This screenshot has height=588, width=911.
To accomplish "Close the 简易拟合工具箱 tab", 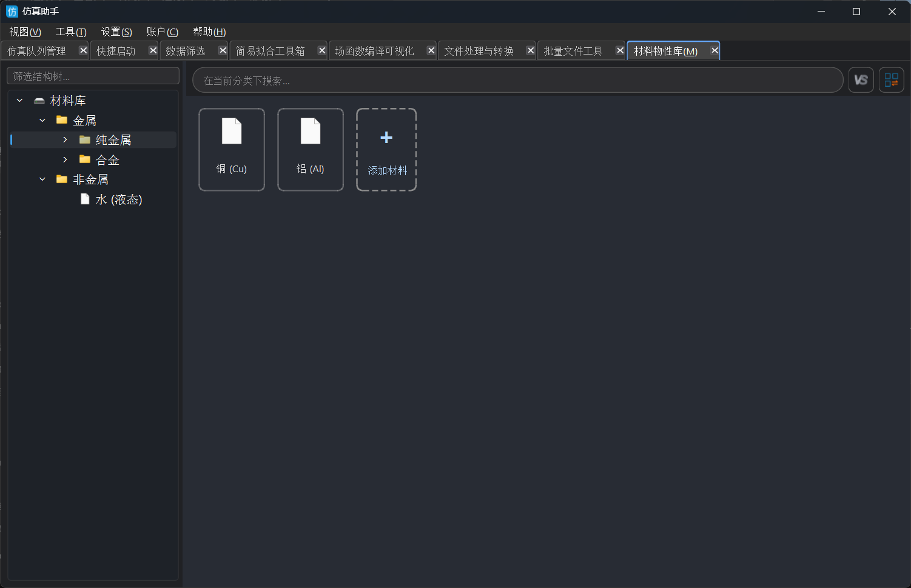I will (x=322, y=50).
